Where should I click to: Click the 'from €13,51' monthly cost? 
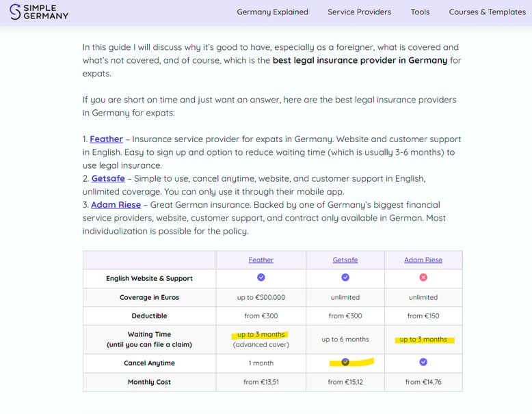[261, 382]
